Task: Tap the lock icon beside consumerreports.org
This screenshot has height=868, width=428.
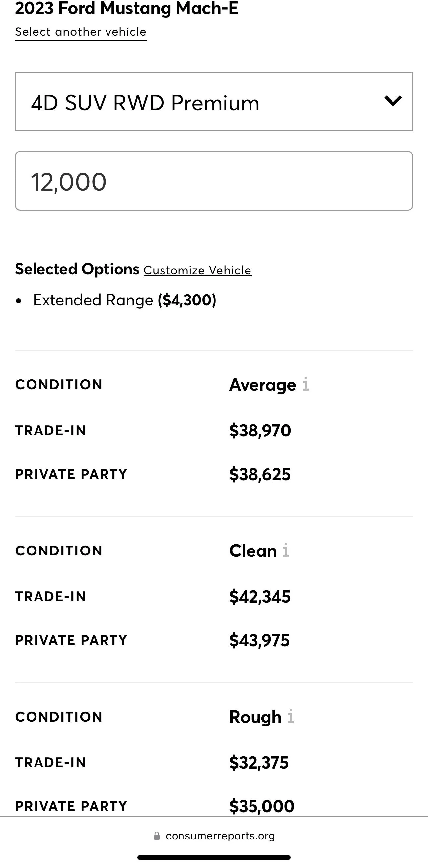Action: pyautogui.click(x=157, y=836)
